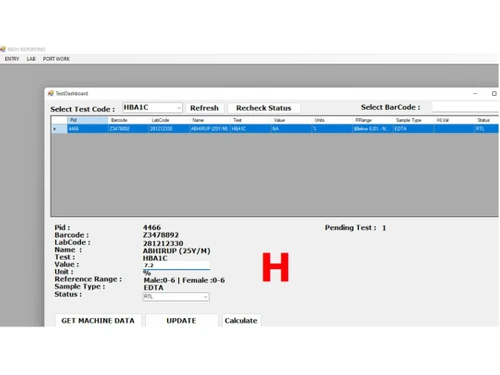Click grid cell with Pid 4466
This screenshot has height=375, width=500.
88,129
